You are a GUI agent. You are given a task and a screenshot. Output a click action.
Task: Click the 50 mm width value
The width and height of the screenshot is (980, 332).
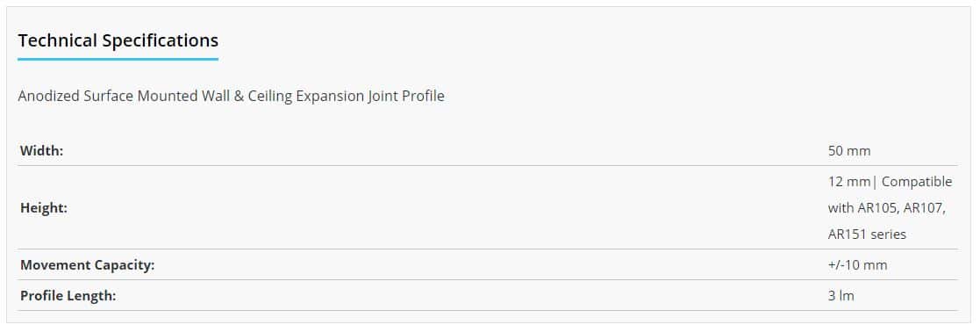pyautogui.click(x=848, y=151)
